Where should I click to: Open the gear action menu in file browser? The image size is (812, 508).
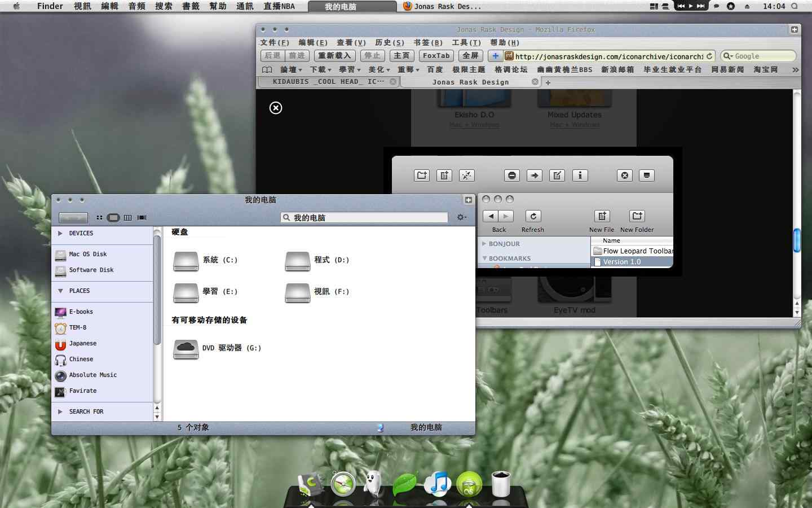click(462, 217)
